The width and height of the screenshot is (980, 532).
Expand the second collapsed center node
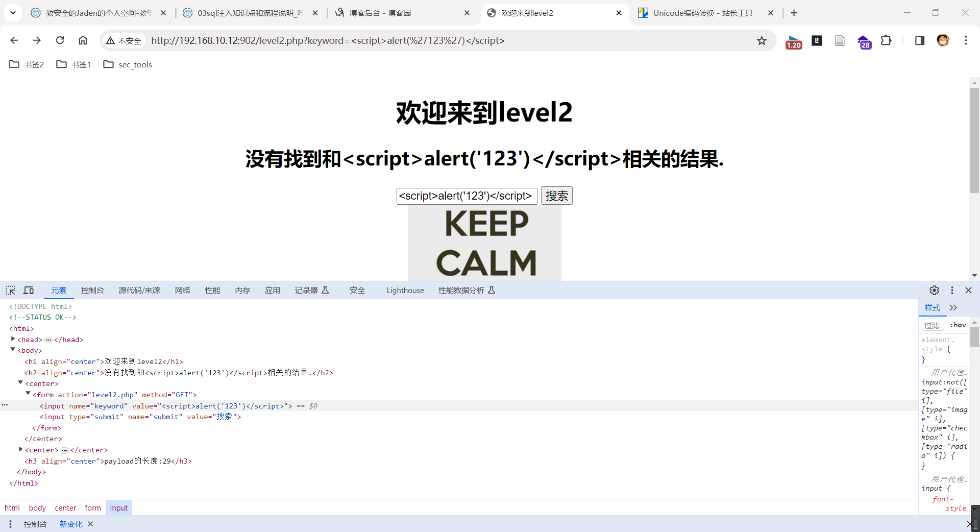coord(20,449)
